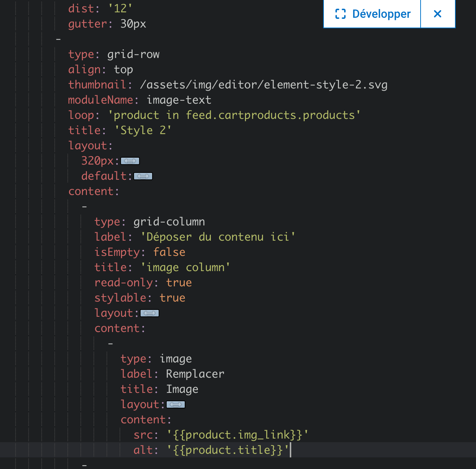
Task: Click the align value top
Action: point(124,70)
